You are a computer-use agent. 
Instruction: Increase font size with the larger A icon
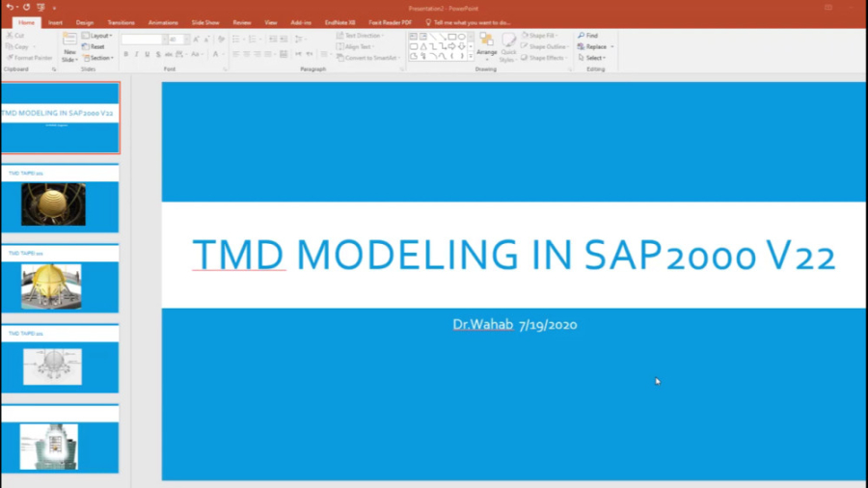tap(196, 40)
